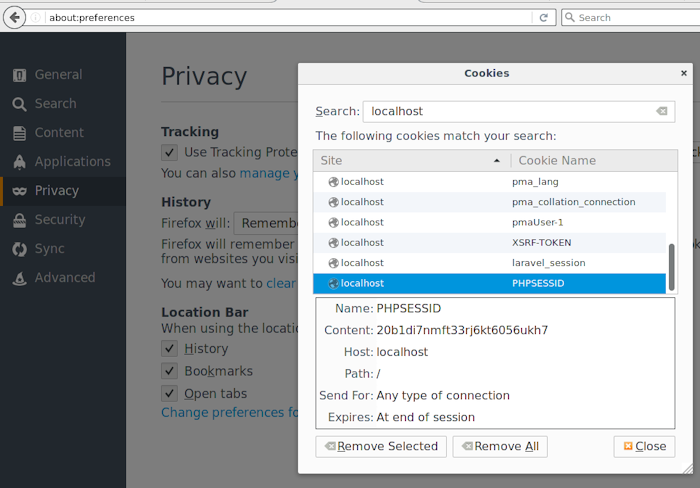Screen dimensions: 700x488
Task: Click the Sync icon in sidebar
Action: [19, 249]
